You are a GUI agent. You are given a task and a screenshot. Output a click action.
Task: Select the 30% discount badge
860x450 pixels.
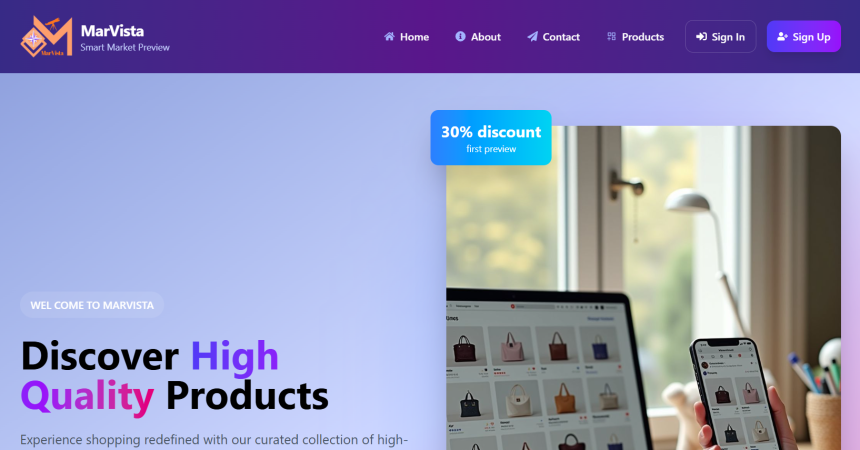(491, 138)
